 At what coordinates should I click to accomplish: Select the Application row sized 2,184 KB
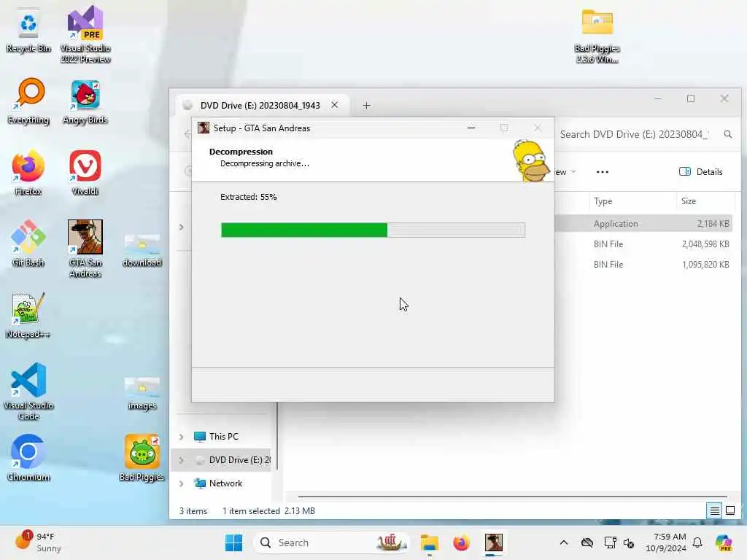(x=645, y=224)
